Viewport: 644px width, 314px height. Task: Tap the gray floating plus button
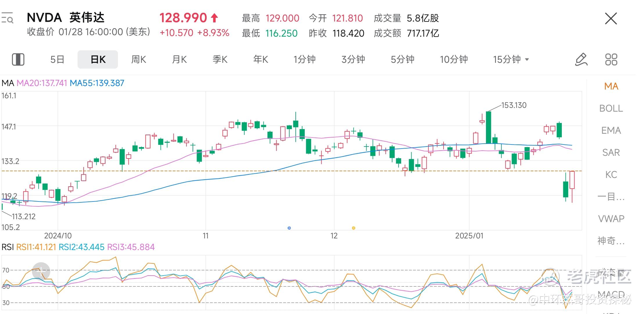coord(41,271)
